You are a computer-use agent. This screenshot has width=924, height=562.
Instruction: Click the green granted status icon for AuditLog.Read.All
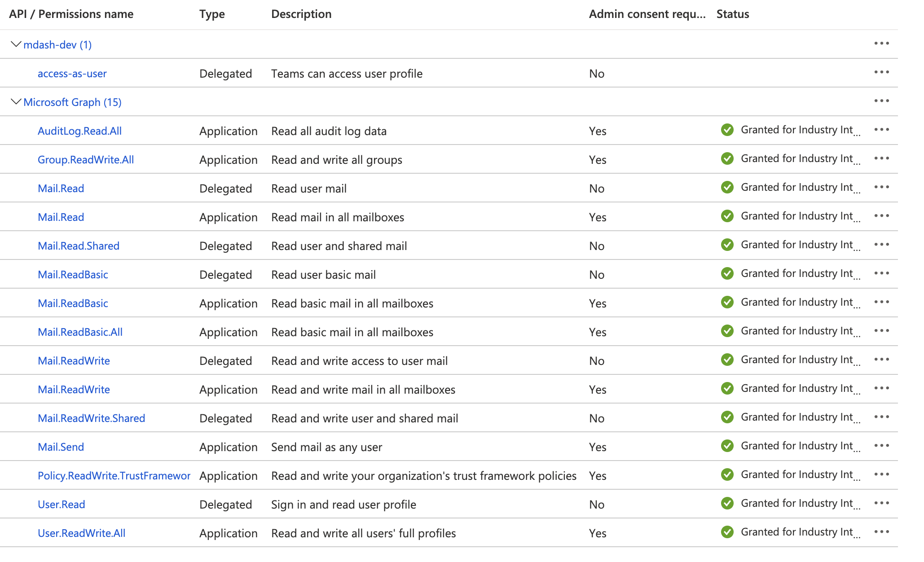[727, 130]
